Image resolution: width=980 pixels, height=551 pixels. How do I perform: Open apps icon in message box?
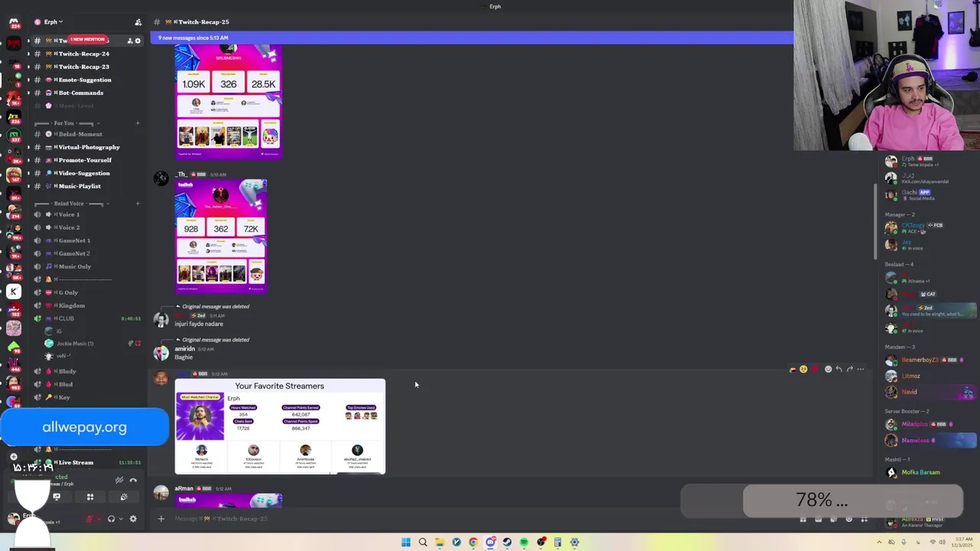pyautogui.click(x=864, y=520)
